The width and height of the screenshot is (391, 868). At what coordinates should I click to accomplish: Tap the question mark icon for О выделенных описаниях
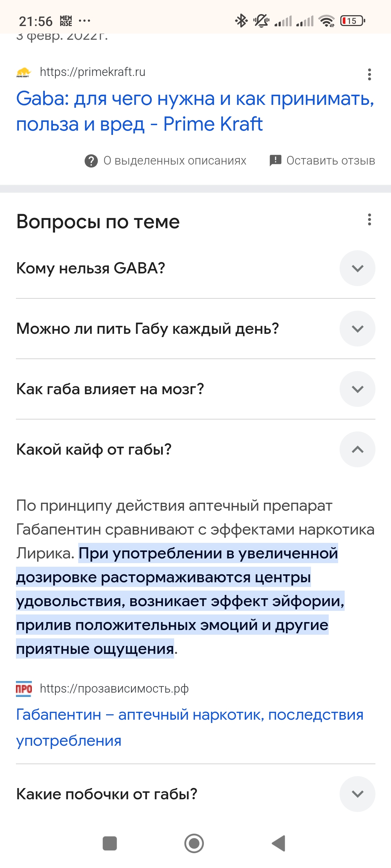(91, 161)
